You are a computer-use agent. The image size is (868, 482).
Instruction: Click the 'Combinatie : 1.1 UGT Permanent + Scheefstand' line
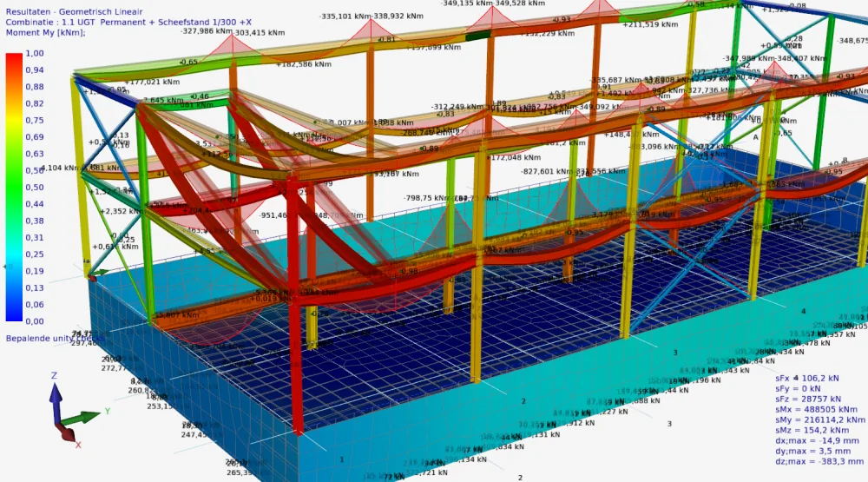[x=128, y=23]
